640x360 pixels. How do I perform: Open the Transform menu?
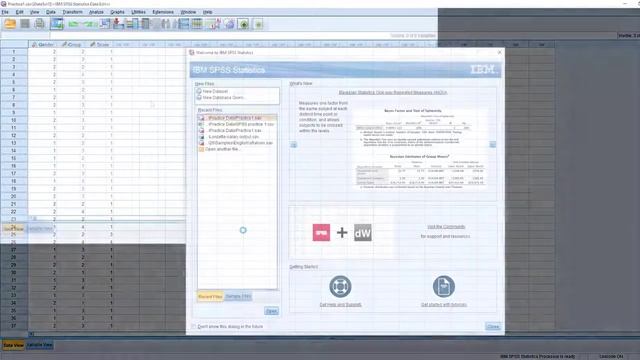click(72, 12)
